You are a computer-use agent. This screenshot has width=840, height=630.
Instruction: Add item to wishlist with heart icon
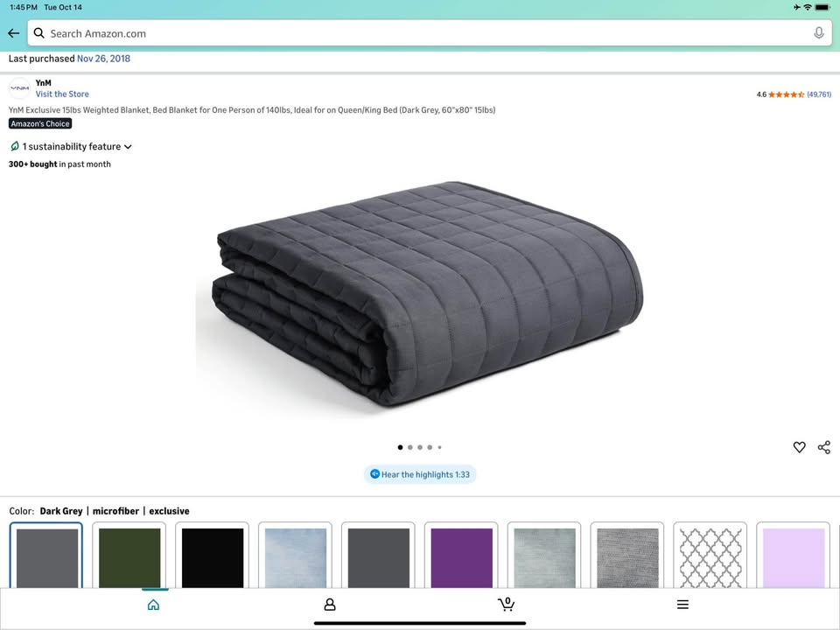[x=799, y=447]
